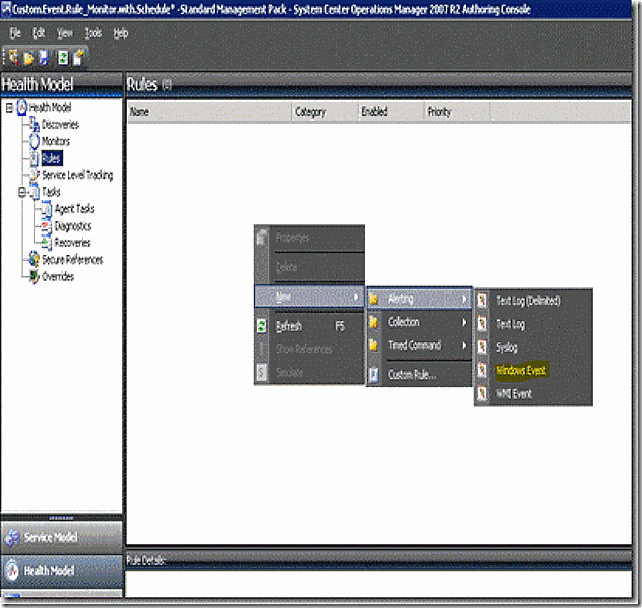The height and width of the screenshot is (608, 642).
Task: Open the File menu
Action: (x=15, y=33)
